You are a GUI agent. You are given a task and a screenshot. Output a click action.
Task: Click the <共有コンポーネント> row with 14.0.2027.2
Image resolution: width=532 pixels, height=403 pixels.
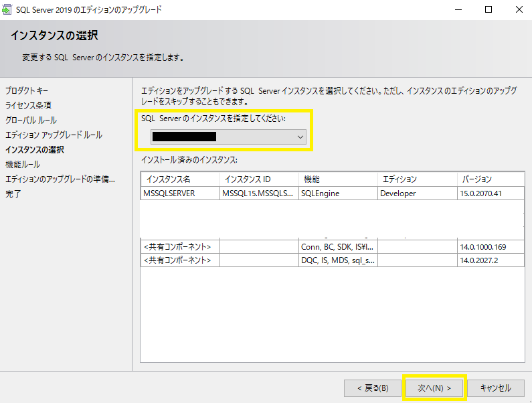coord(333,260)
